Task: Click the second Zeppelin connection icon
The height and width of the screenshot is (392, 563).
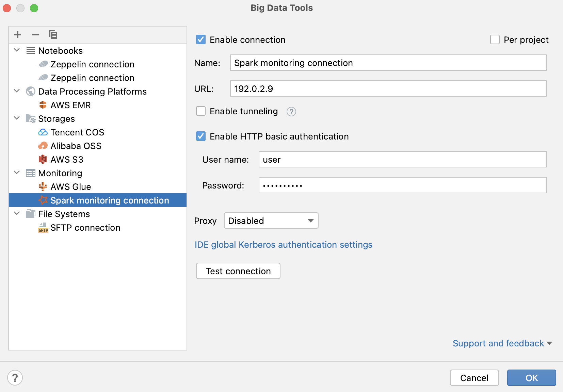Action: (x=43, y=78)
